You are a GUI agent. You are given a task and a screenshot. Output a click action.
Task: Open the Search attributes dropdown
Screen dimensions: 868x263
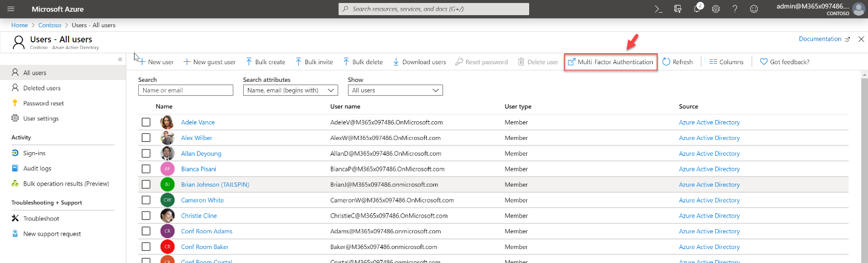[x=290, y=90]
